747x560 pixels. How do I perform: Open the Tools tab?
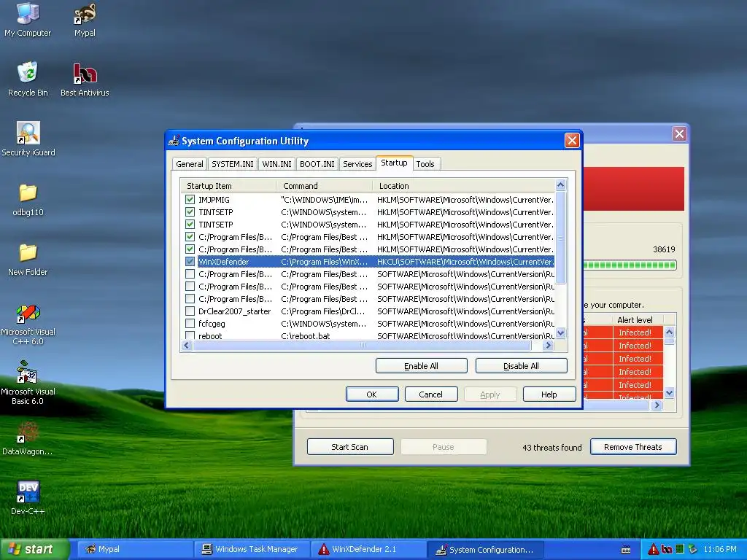[x=425, y=164]
